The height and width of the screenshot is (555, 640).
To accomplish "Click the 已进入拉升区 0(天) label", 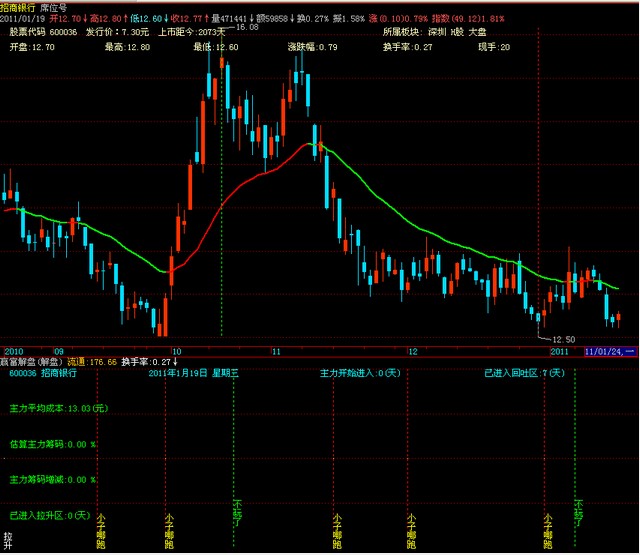I will (50, 516).
